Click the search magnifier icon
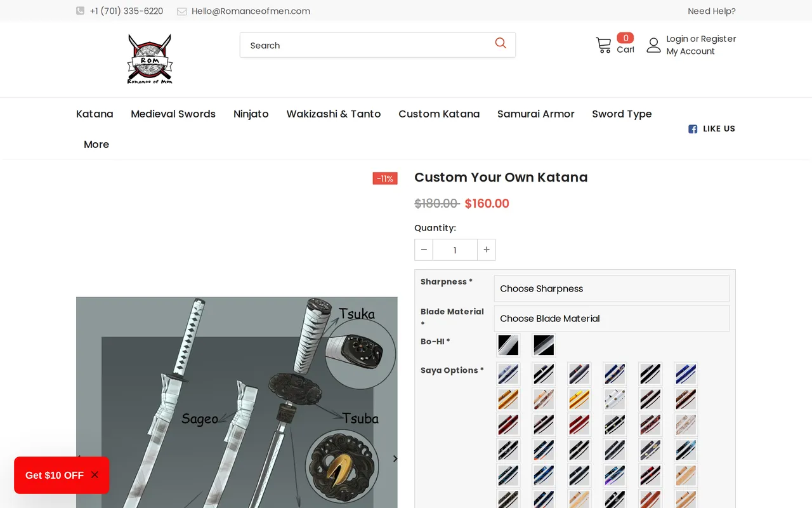812x508 pixels. 501,43
